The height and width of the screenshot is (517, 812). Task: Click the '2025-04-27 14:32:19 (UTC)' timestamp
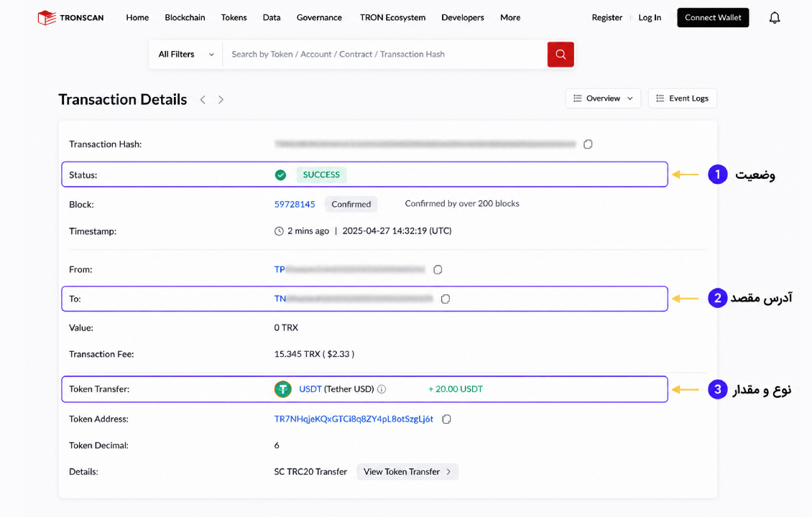(x=397, y=230)
